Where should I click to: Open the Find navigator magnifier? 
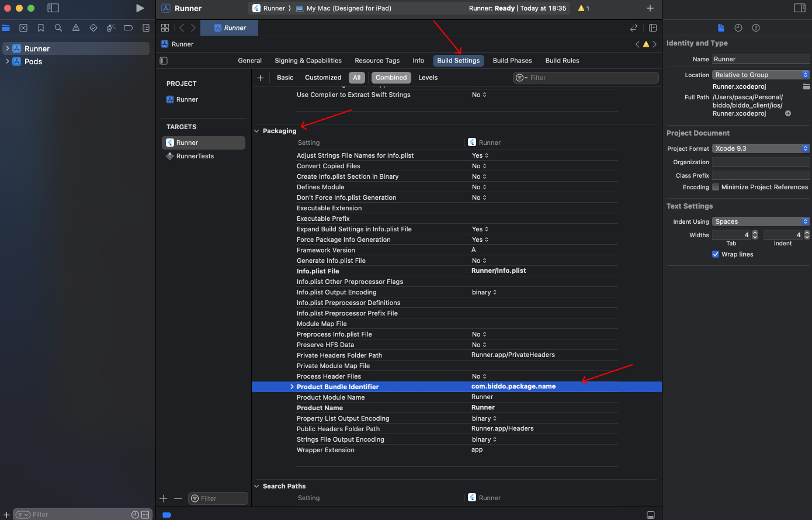[58, 27]
